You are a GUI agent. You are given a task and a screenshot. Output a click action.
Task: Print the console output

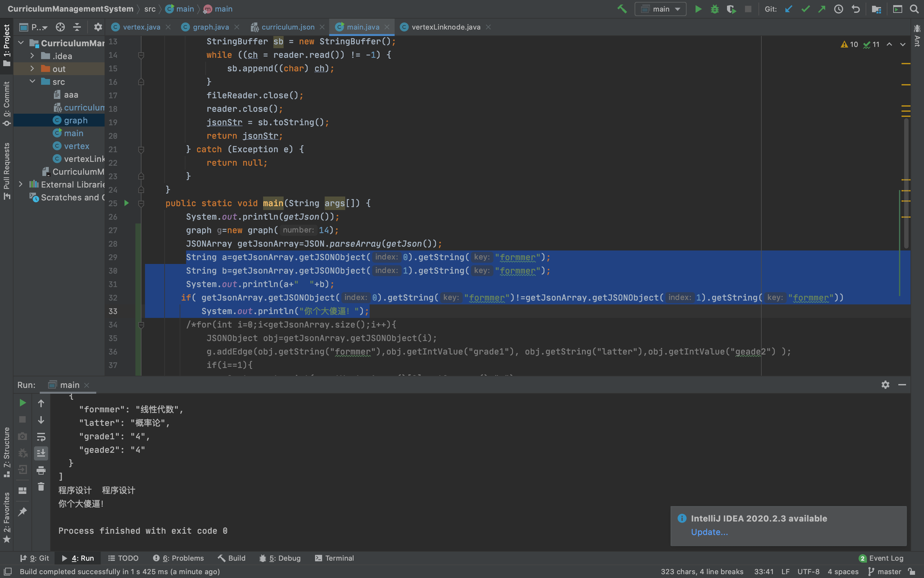pos(41,470)
